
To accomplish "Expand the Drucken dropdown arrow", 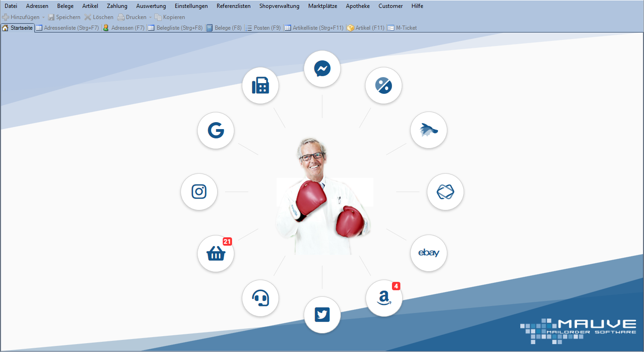I will pos(150,17).
